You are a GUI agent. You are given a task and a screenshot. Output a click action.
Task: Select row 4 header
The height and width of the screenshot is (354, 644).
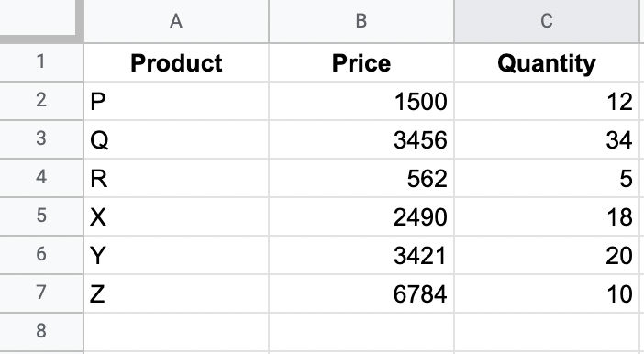tap(41, 178)
